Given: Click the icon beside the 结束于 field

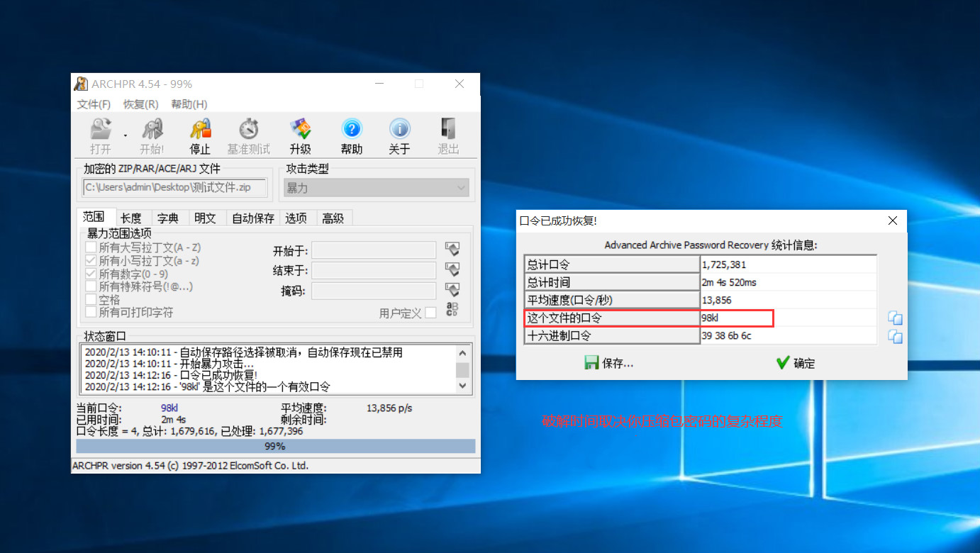Looking at the screenshot, I should [x=452, y=270].
